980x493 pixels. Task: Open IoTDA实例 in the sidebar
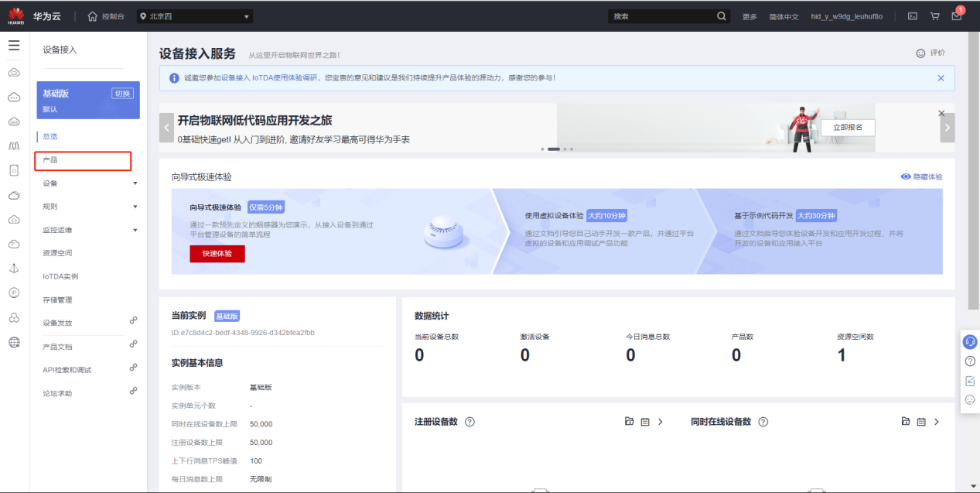60,276
